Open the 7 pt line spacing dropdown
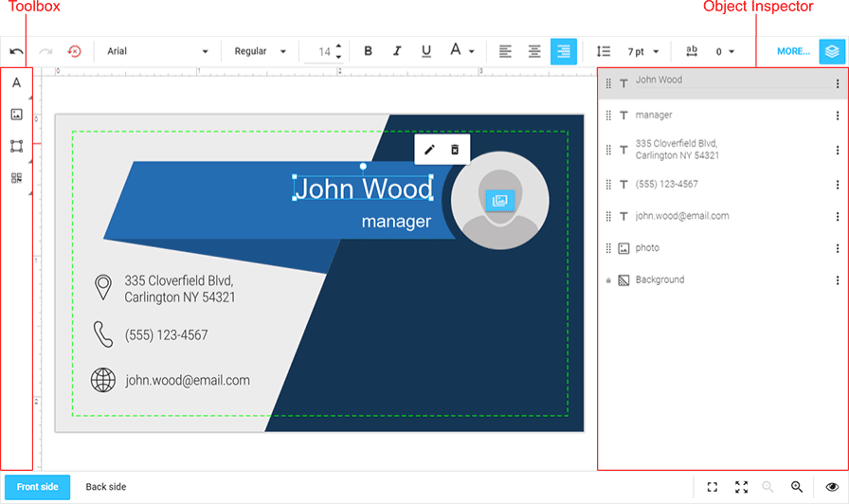Screen dimensions: 849x504 642,51
